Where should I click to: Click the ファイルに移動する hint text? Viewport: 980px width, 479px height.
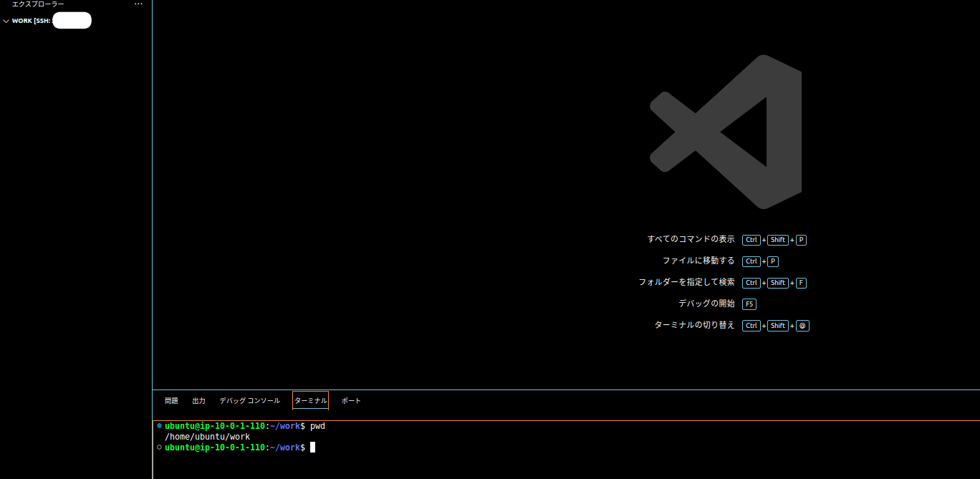click(698, 261)
